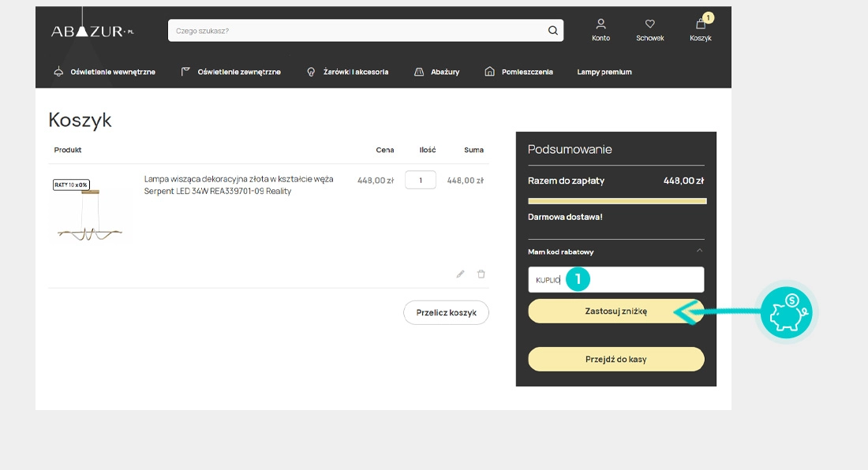Click the teal piggy bank icon
The image size is (868, 470).
click(786, 312)
